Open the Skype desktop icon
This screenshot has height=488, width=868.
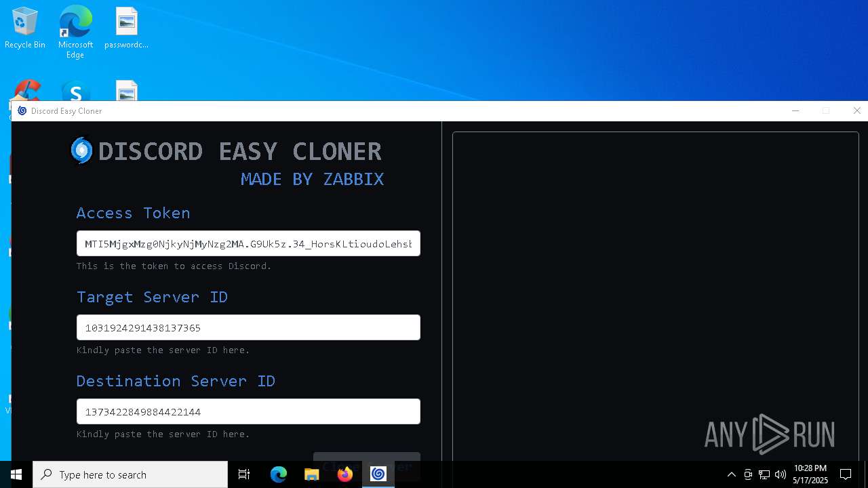(75, 91)
